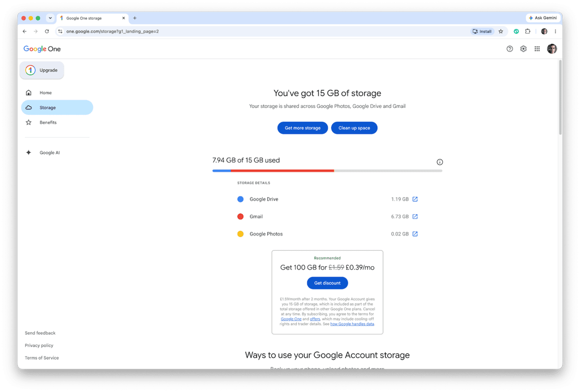Viewport: 580px width, 392px height.
Task: Open the Google One terms link
Action: (x=291, y=319)
